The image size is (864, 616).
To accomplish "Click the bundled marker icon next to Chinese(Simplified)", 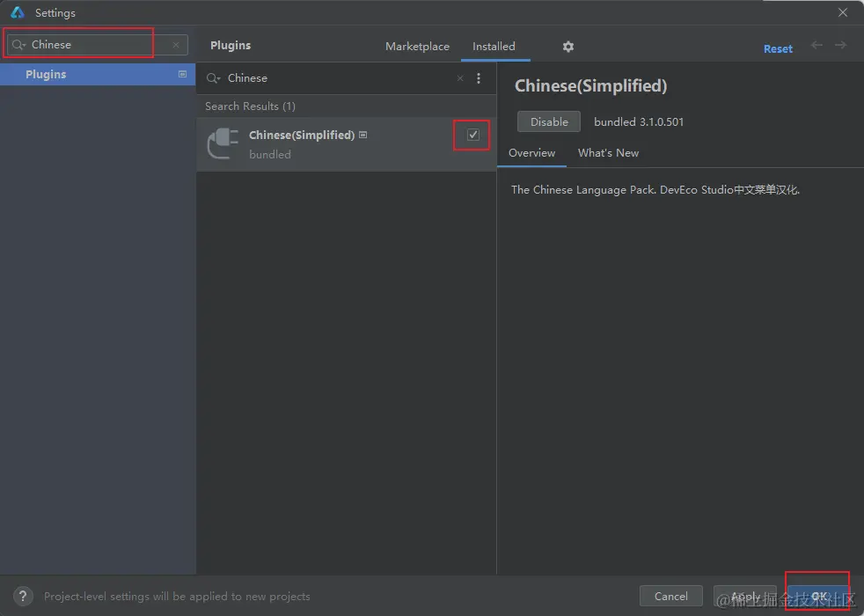I will (x=363, y=135).
